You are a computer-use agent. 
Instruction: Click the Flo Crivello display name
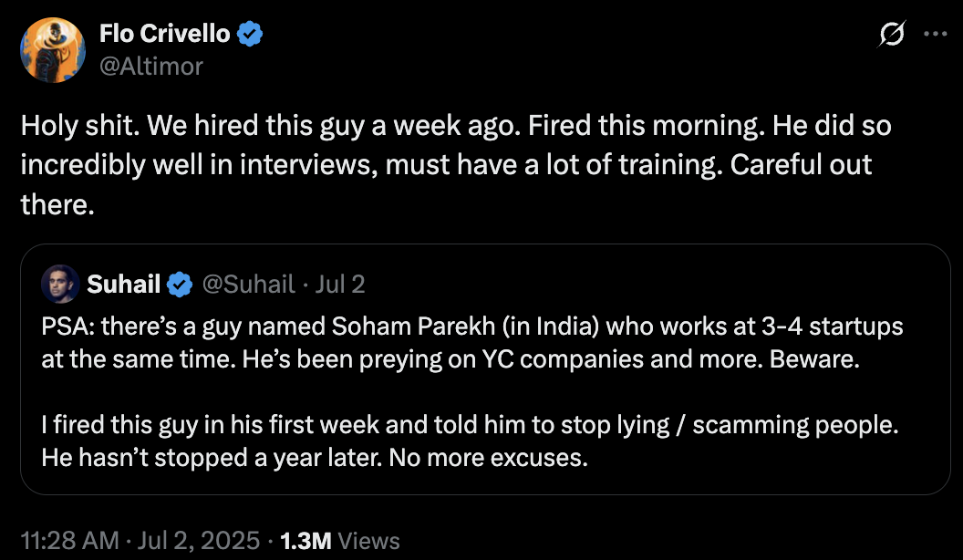(166, 35)
